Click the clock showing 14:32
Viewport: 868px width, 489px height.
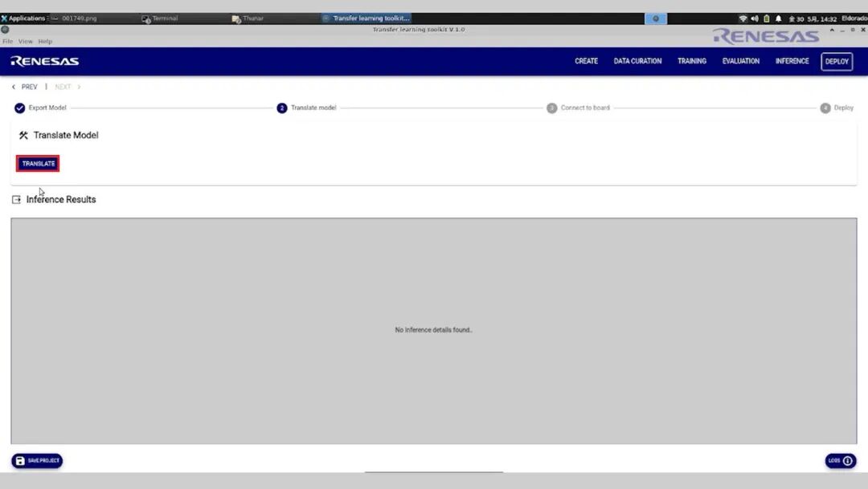pos(813,18)
